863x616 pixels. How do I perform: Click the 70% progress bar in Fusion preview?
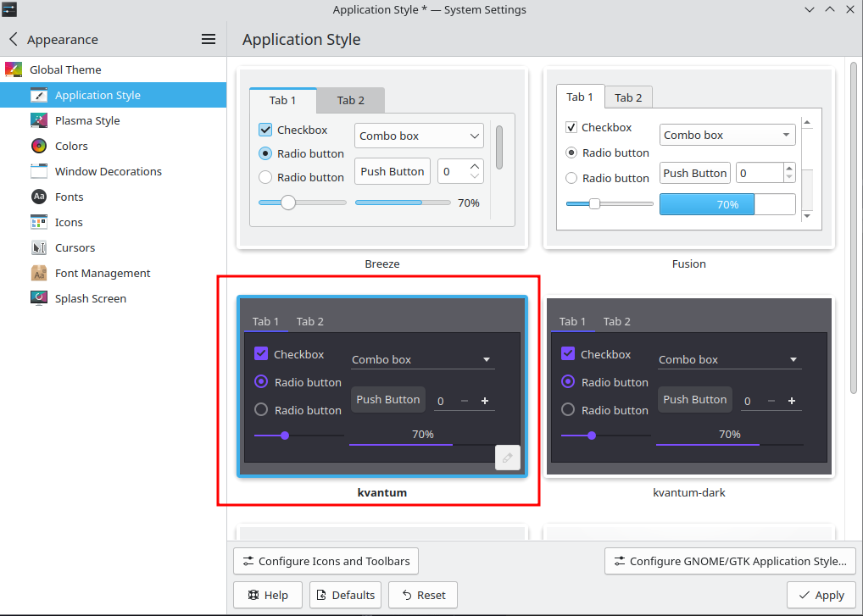(x=727, y=204)
